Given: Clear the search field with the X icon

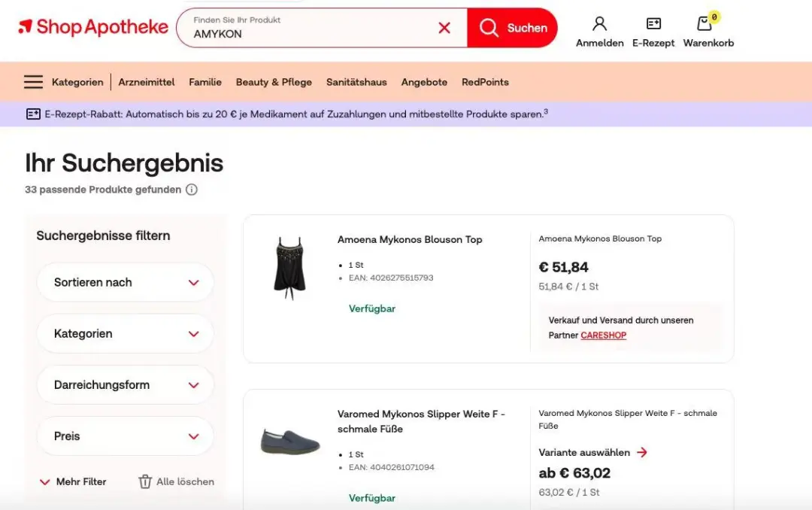Looking at the screenshot, I should click(444, 28).
